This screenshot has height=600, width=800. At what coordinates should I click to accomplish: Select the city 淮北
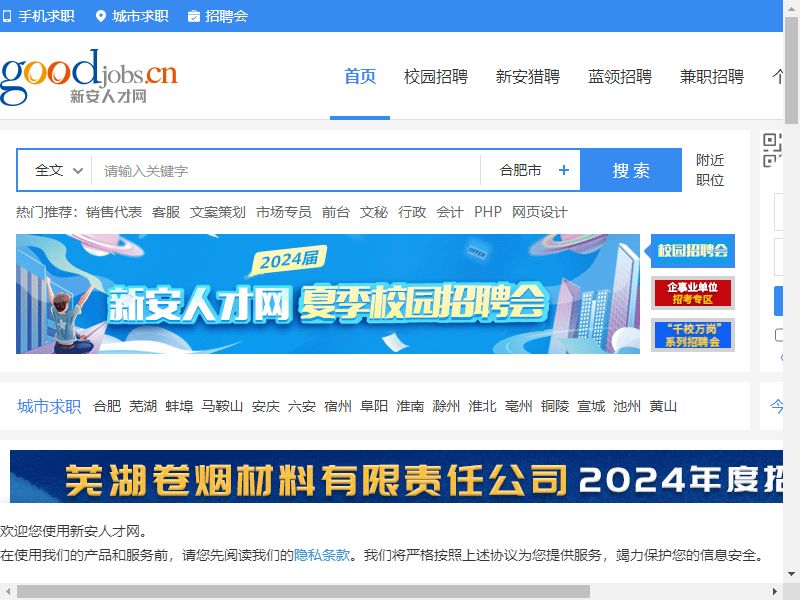click(x=482, y=407)
